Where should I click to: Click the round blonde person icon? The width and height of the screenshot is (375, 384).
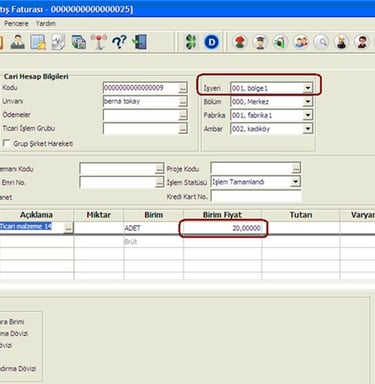[x=342, y=42]
